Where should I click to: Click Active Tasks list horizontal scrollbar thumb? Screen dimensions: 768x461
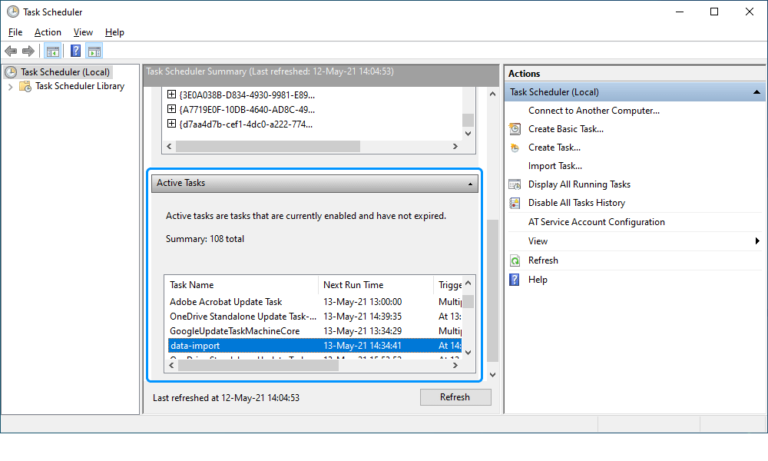pos(258,365)
